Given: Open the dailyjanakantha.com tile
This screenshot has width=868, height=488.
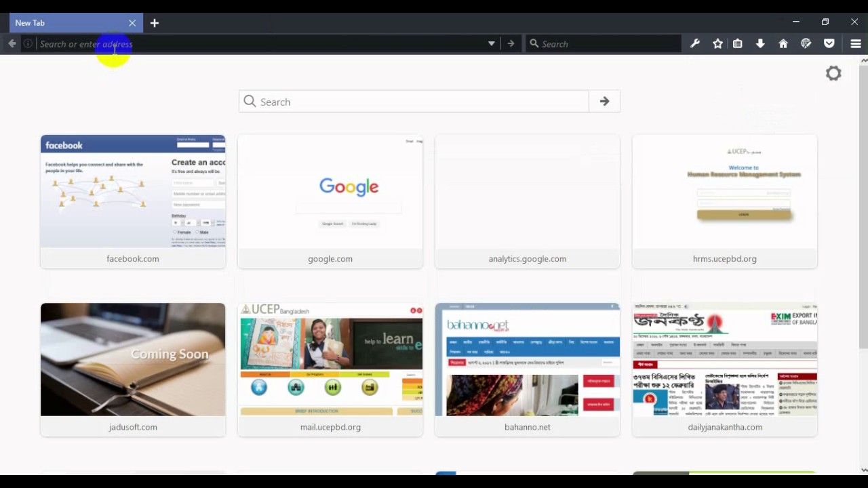Looking at the screenshot, I should point(725,370).
